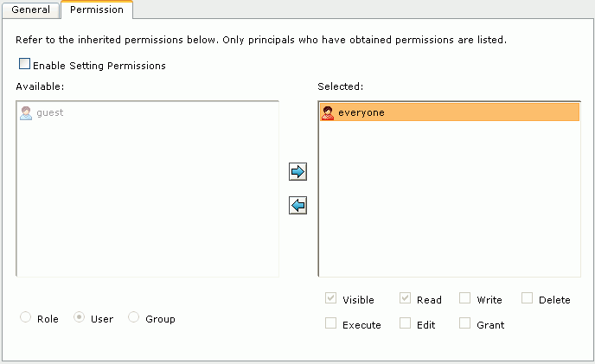Click the guest user avatar icon

[26, 112]
